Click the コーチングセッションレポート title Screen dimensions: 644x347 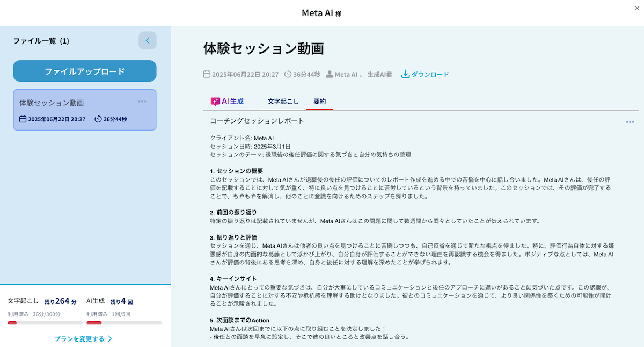point(257,121)
